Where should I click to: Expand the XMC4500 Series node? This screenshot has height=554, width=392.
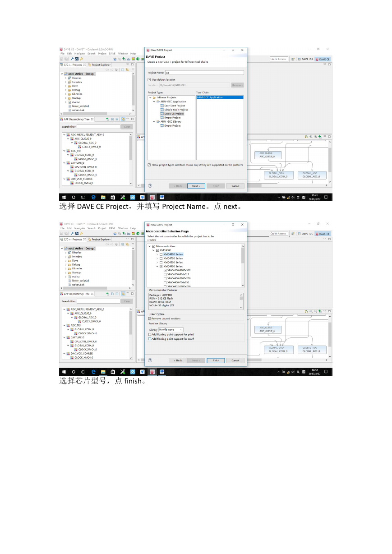tap(157, 262)
